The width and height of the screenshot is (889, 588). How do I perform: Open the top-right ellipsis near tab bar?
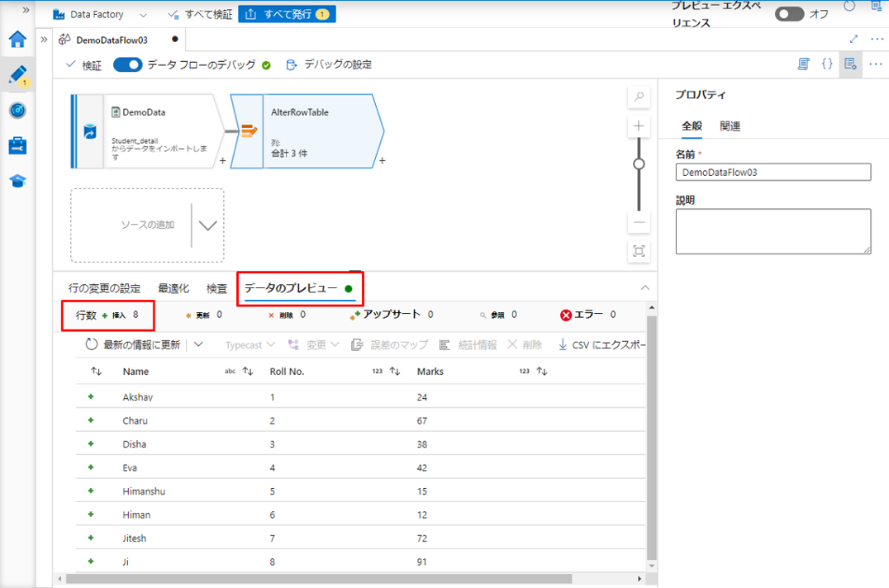point(877,39)
